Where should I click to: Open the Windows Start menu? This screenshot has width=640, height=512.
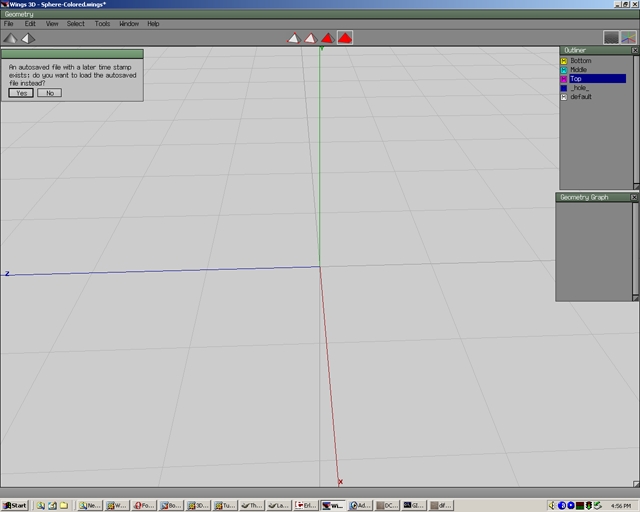pyautogui.click(x=15, y=505)
